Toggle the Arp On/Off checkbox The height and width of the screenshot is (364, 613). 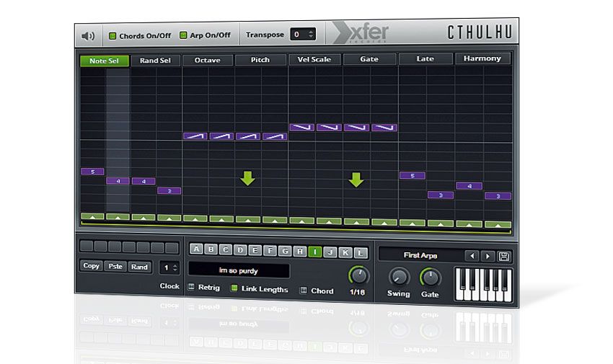(183, 35)
